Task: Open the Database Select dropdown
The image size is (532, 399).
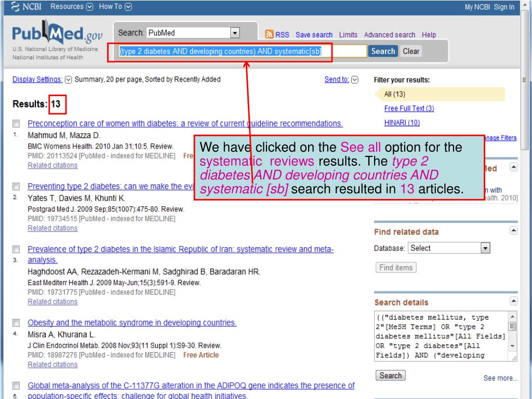Action: (x=449, y=248)
